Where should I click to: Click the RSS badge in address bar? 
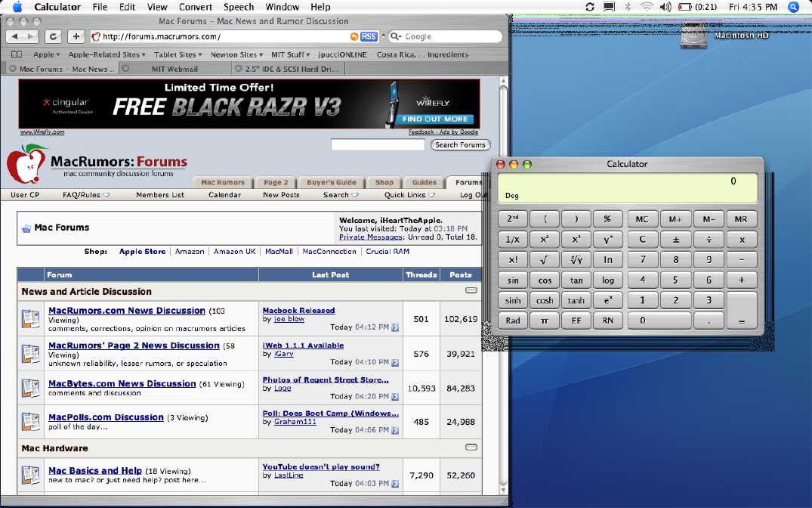click(369, 36)
